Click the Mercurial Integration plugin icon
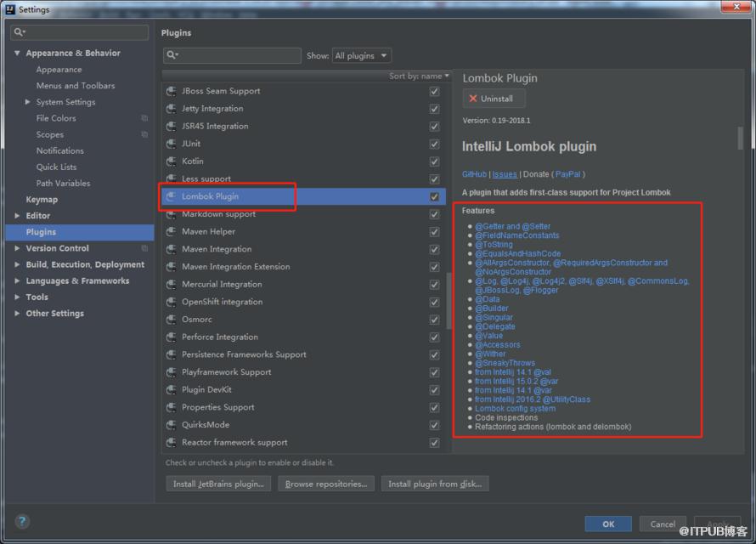756x544 pixels. [x=171, y=284]
